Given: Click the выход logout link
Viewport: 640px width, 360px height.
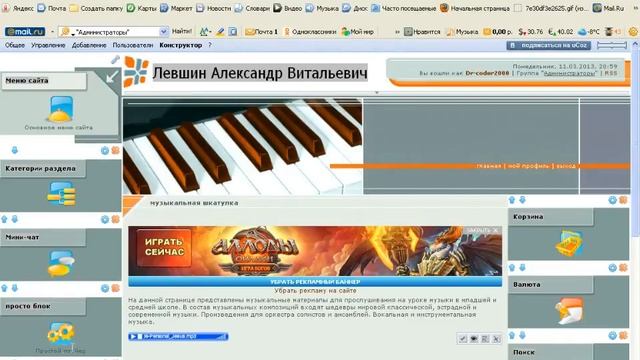Looking at the screenshot, I should click(566, 166).
